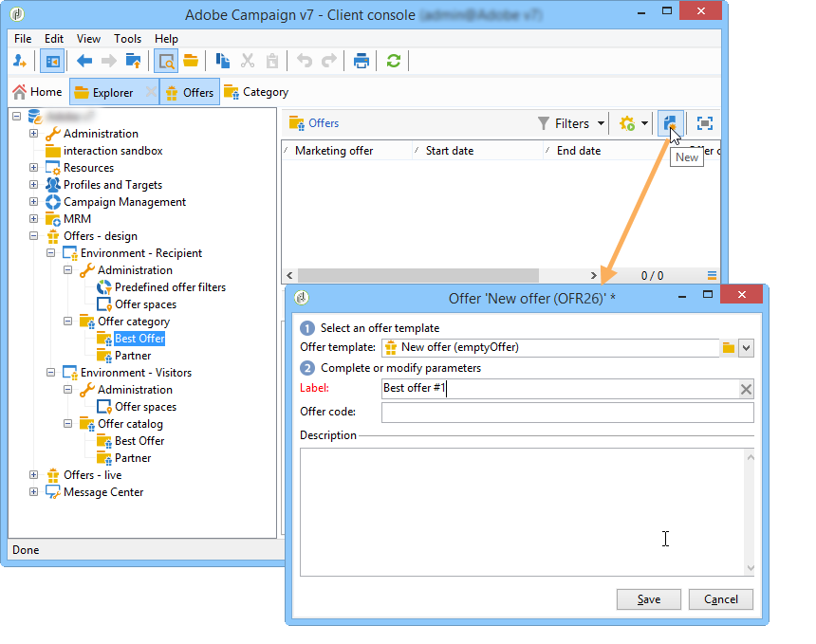Select Offer catalog under Environment - Visitors

coord(130,424)
